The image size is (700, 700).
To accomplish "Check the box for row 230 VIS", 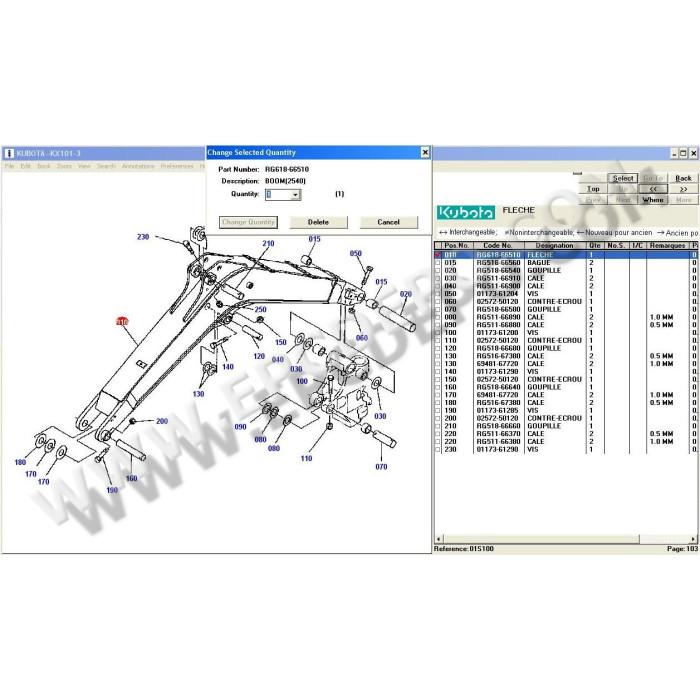I will pyautogui.click(x=438, y=450).
